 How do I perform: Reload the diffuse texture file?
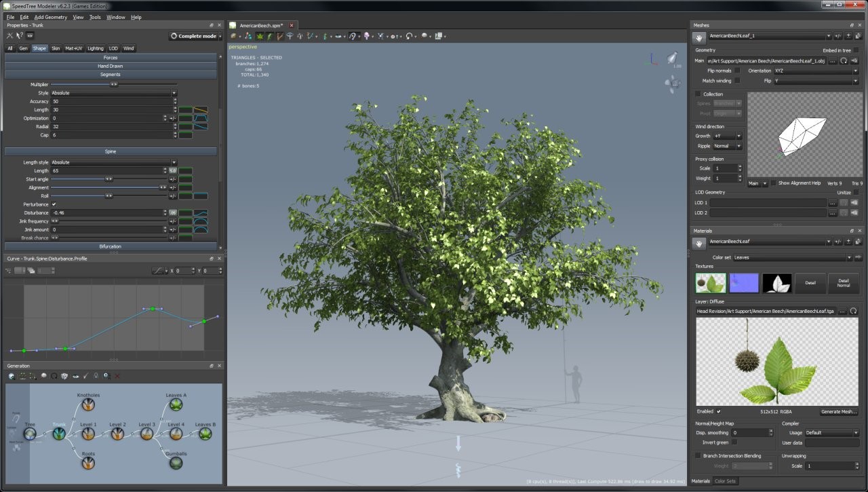[x=853, y=311]
